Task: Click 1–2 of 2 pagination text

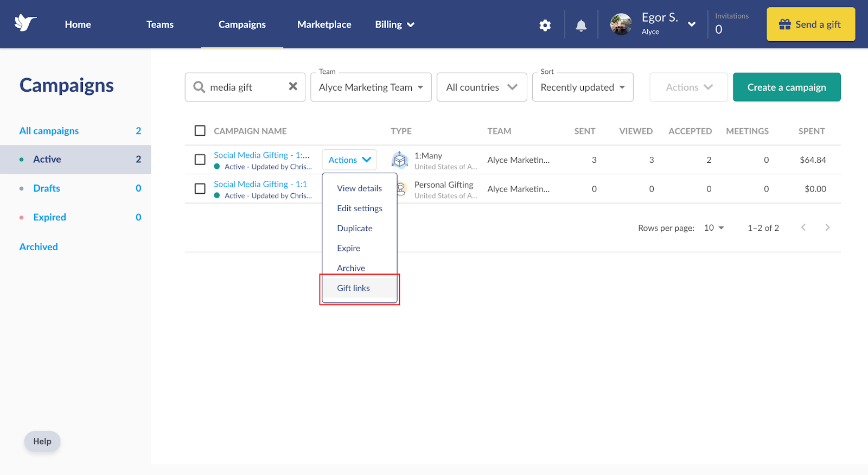Action: pos(763,228)
